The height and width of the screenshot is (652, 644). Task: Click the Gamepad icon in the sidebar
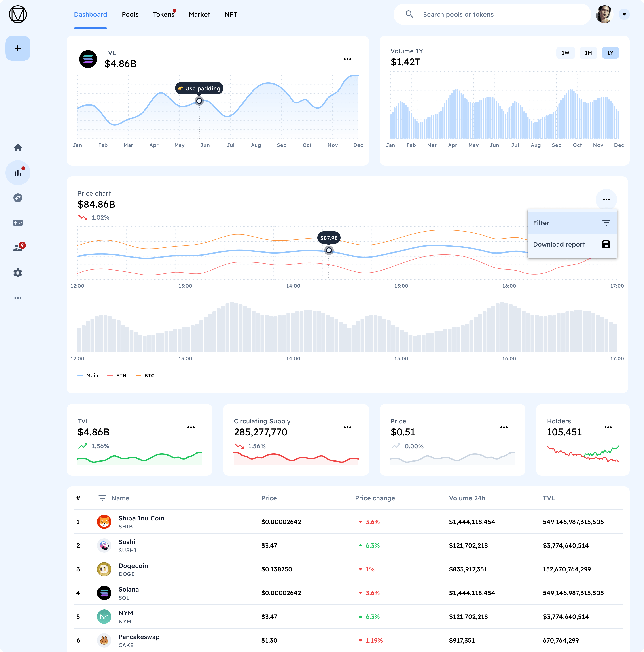point(18,223)
